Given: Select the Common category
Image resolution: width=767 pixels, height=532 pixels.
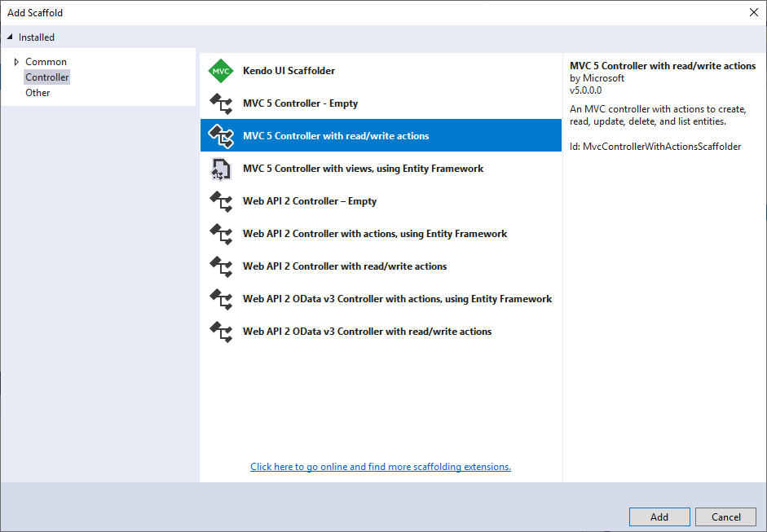Looking at the screenshot, I should (x=46, y=62).
